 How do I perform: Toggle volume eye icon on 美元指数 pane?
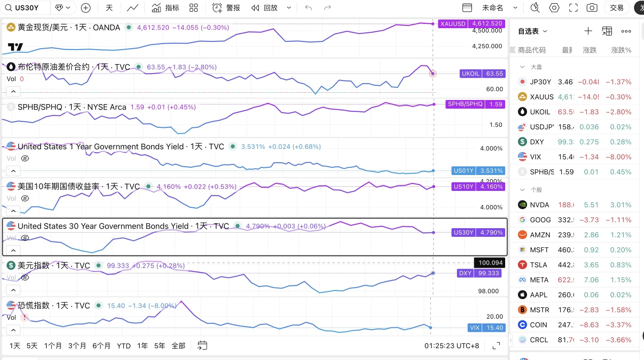25,277
